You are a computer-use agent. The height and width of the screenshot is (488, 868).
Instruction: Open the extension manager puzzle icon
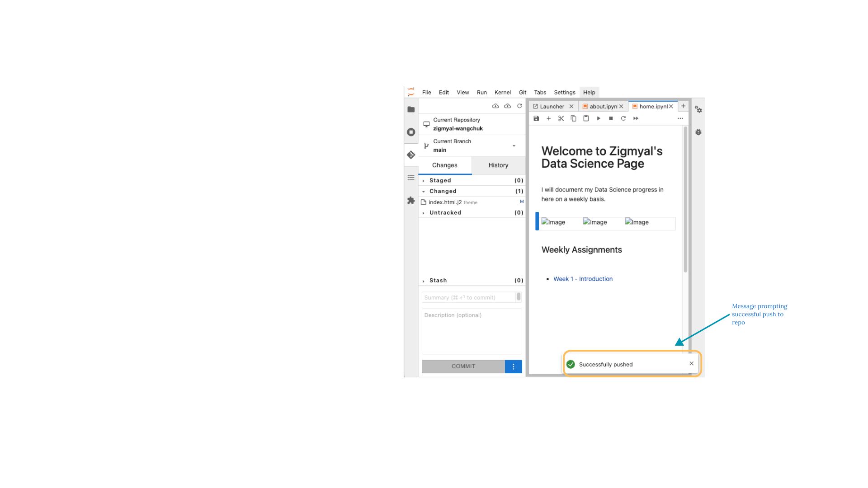tap(410, 200)
